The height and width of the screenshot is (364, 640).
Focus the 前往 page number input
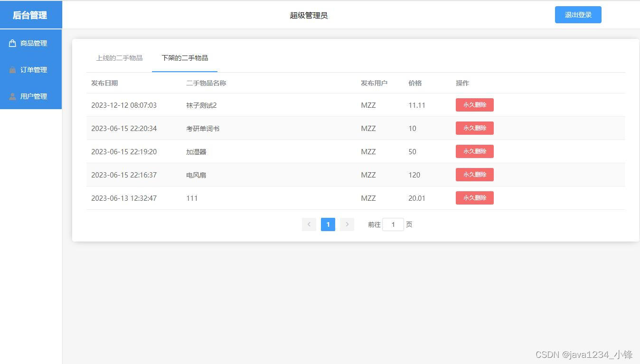click(393, 224)
